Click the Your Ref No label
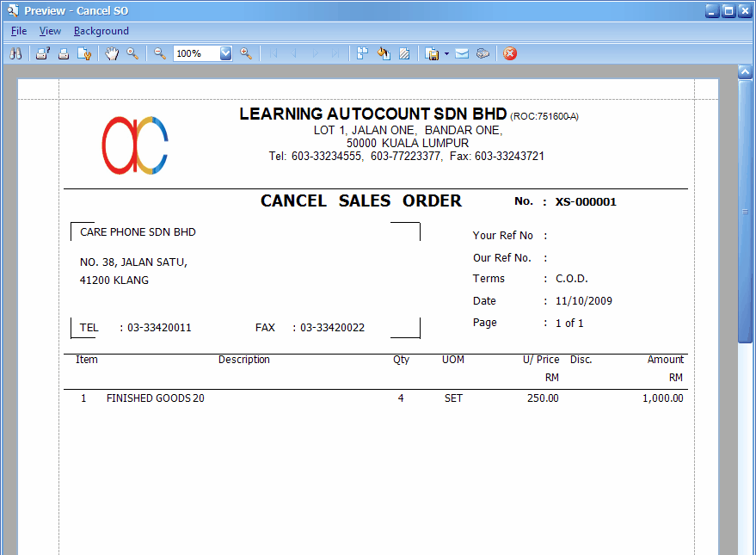 [503, 235]
